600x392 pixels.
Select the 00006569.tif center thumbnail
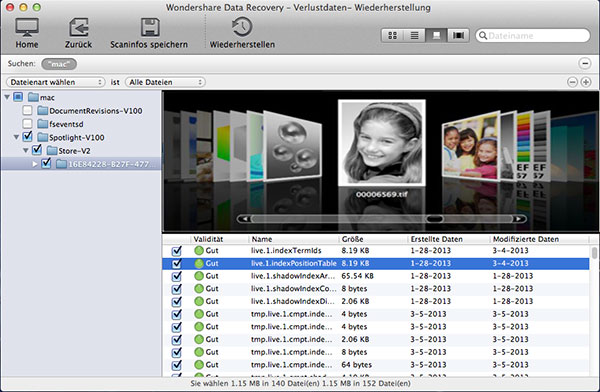click(x=382, y=143)
